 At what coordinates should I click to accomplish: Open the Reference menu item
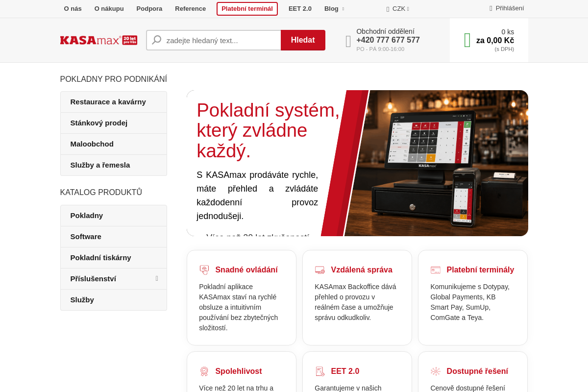coord(191,8)
